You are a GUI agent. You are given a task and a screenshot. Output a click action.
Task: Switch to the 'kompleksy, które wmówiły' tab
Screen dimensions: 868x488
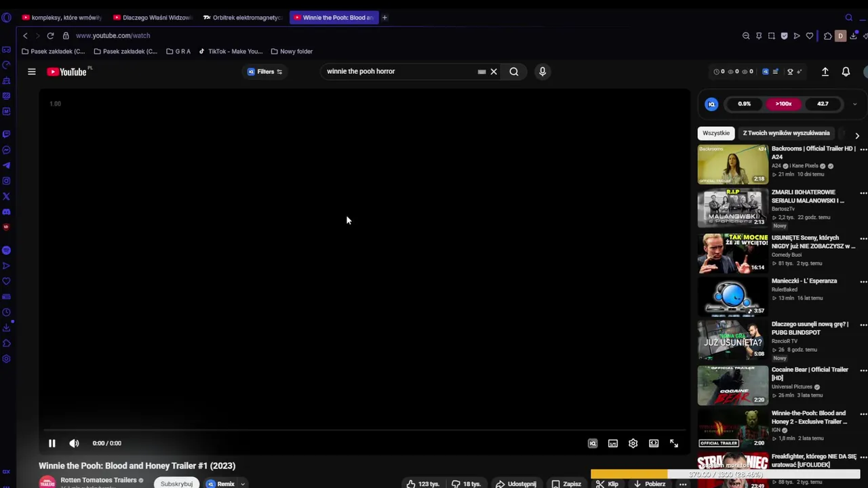[x=62, y=18]
